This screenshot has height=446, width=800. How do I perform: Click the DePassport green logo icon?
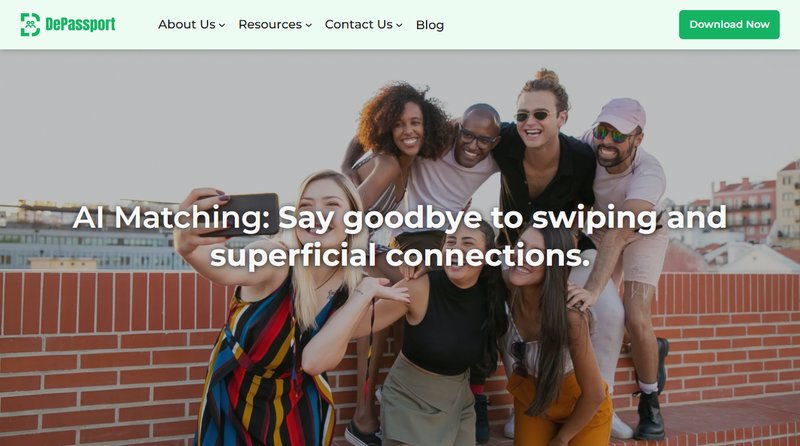point(30,24)
